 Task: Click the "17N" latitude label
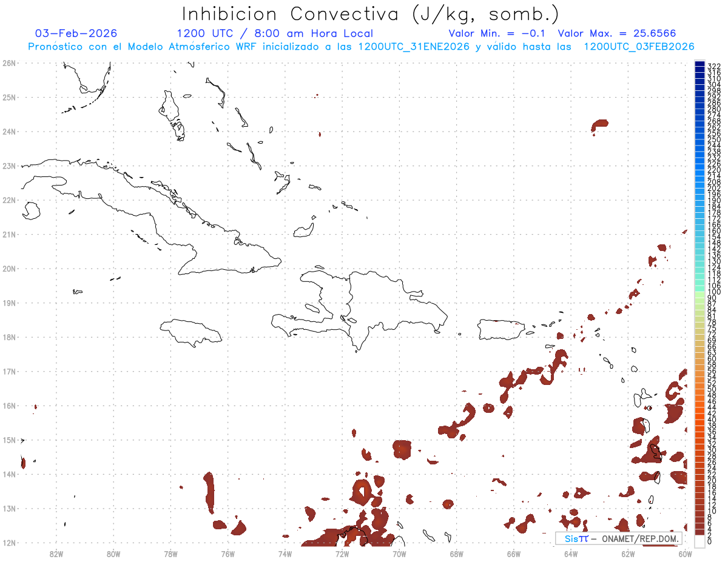coord(8,371)
